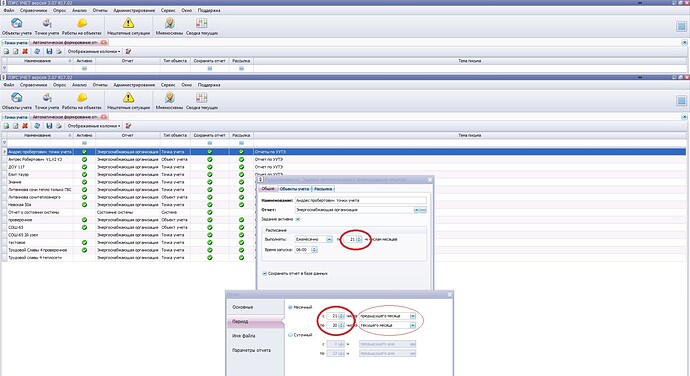Click Сохранять отчет filter checkbox in lower table

pyautogui.click(x=210, y=143)
